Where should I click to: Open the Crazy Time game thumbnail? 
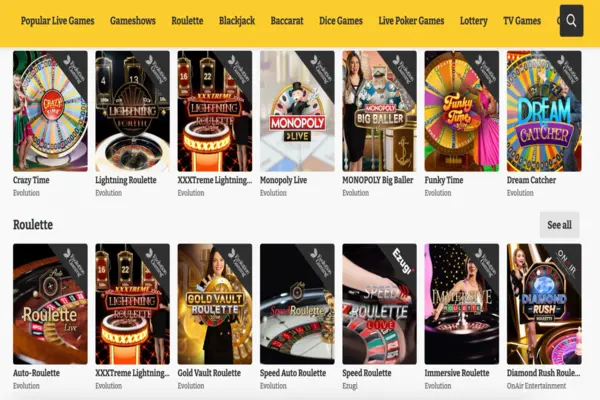click(50, 111)
